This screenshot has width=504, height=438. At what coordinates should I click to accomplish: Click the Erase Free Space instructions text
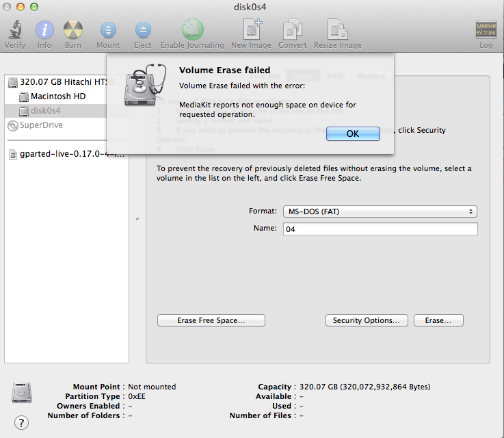point(314,173)
